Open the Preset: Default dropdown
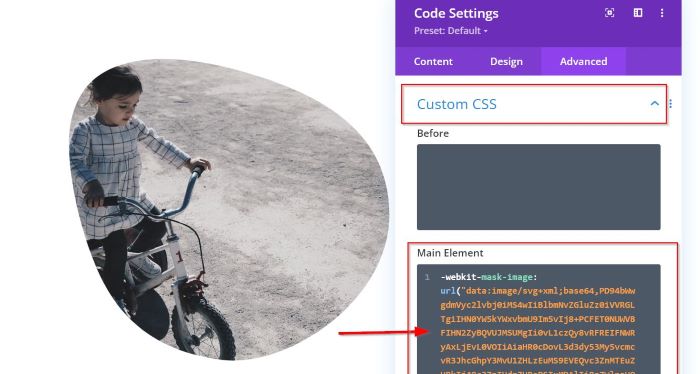This screenshot has width=700, height=374. point(450,31)
